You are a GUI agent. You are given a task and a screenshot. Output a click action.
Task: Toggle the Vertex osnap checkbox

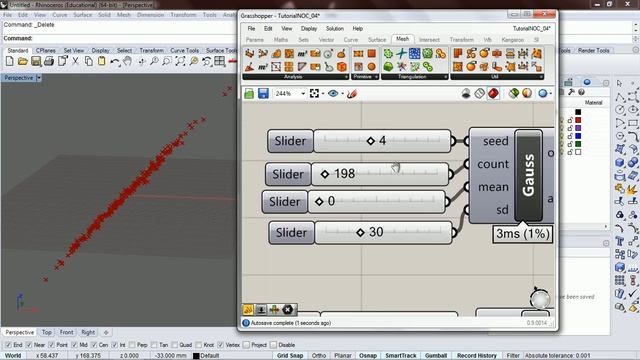click(221, 345)
